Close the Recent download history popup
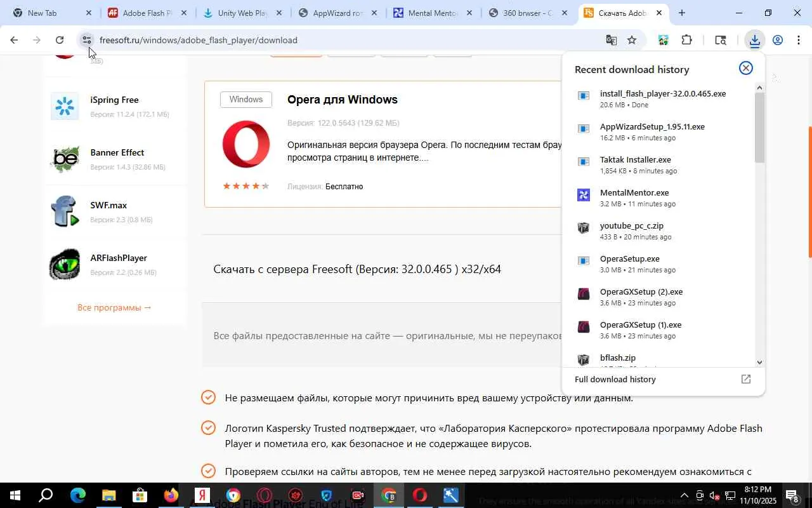Screen dimensions: 812x508 [746, 68]
